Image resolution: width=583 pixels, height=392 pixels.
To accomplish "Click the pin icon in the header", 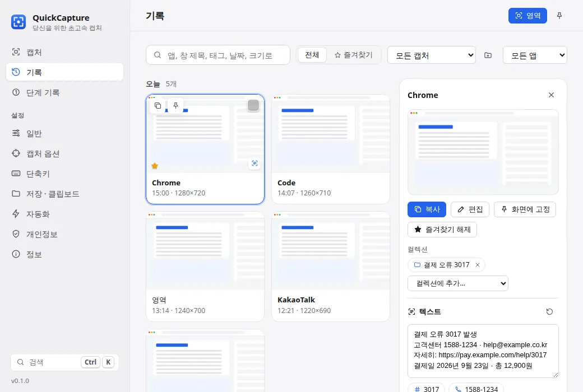I will [559, 16].
